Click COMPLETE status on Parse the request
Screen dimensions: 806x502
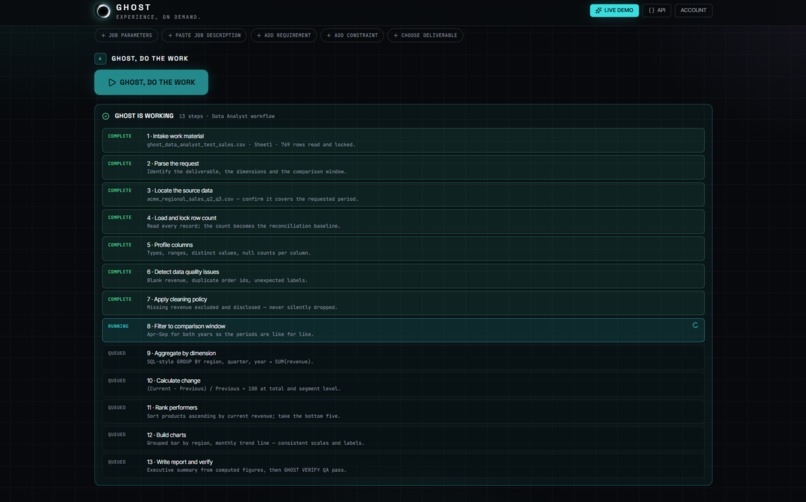click(x=120, y=163)
